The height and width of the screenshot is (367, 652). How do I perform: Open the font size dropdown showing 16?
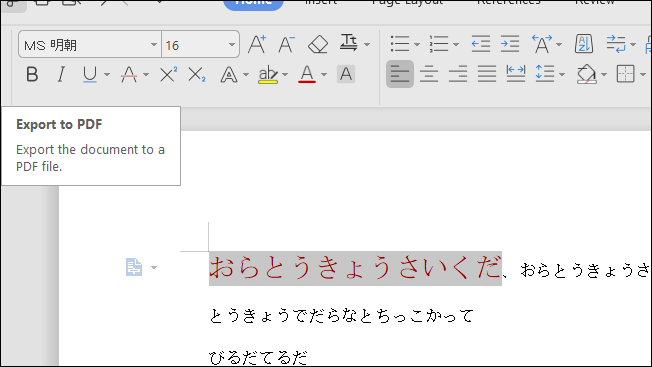(x=232, y=44)
